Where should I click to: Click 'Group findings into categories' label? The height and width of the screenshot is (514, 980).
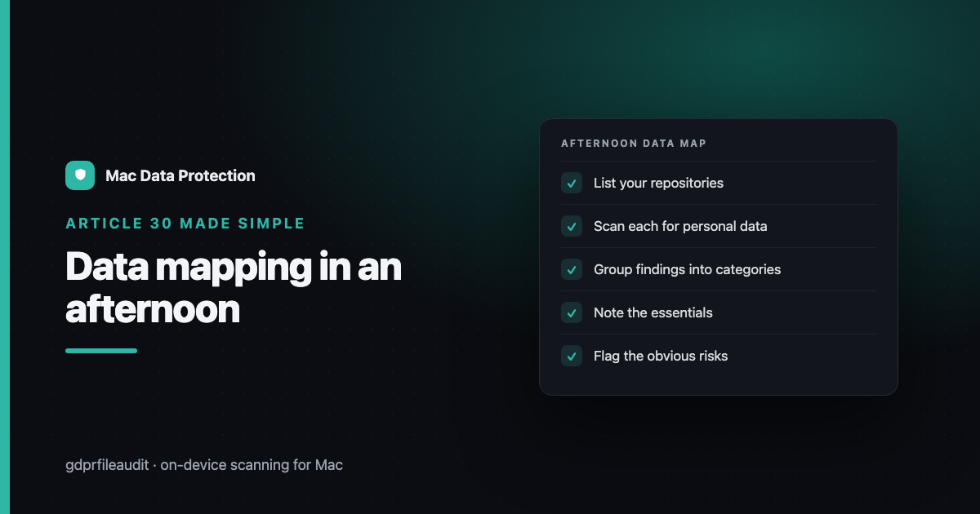(x=687, y=269)
